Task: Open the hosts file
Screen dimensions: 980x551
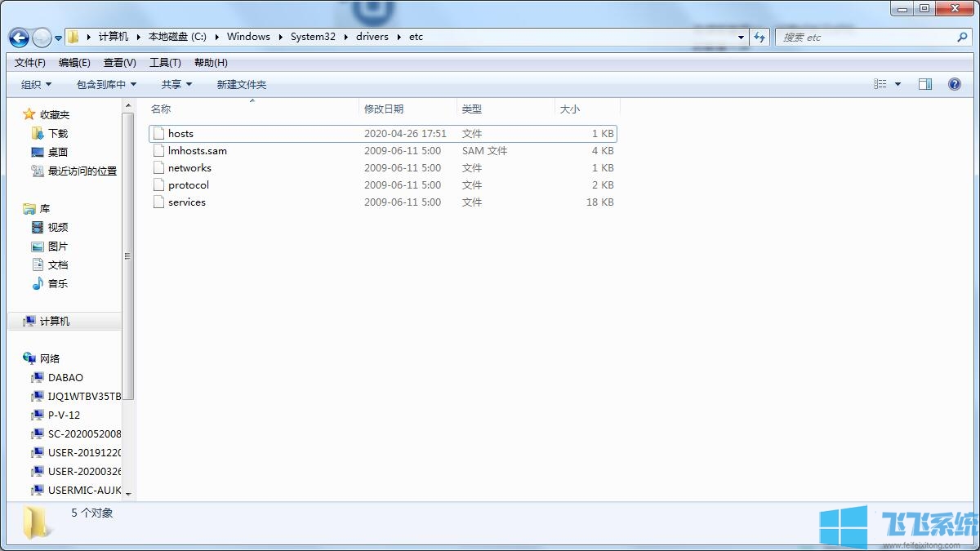Action: 180,133
